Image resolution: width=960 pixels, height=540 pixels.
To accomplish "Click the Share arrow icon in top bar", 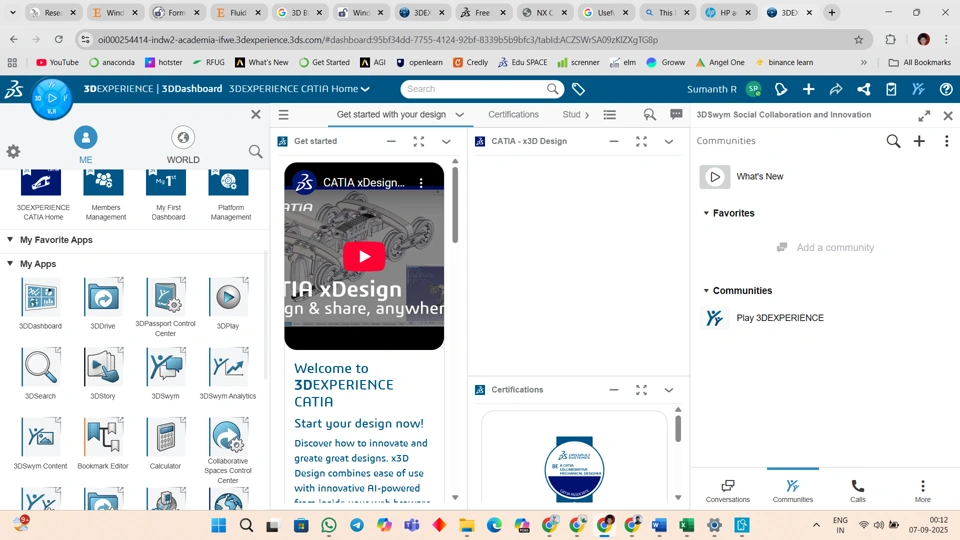I will [x=836, y=89].
